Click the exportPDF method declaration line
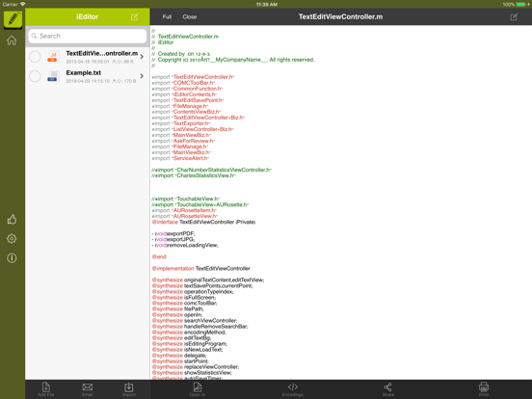This screenshot has width=532, height=399. (x=173, y=233)
